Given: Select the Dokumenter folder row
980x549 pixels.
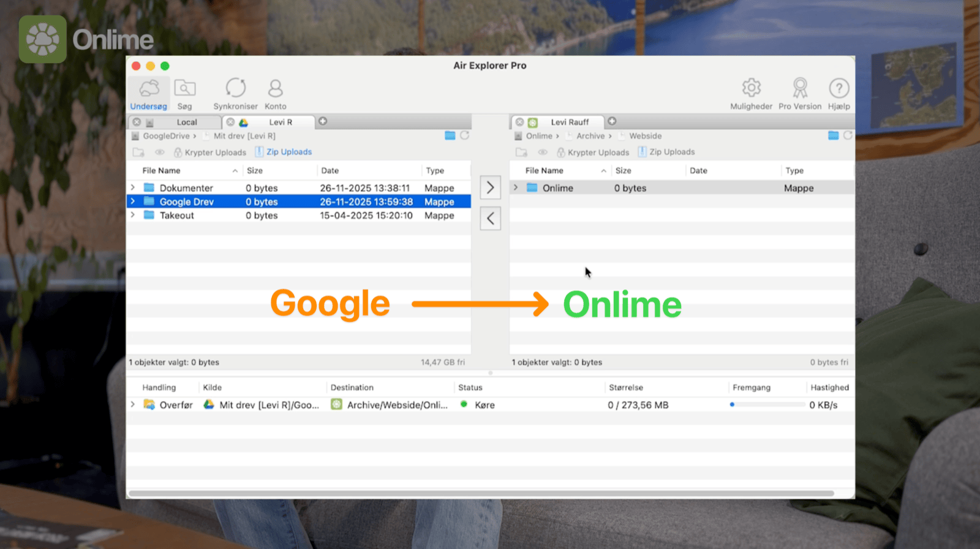Looking at the screenshot, I should (x=299, y=187).
